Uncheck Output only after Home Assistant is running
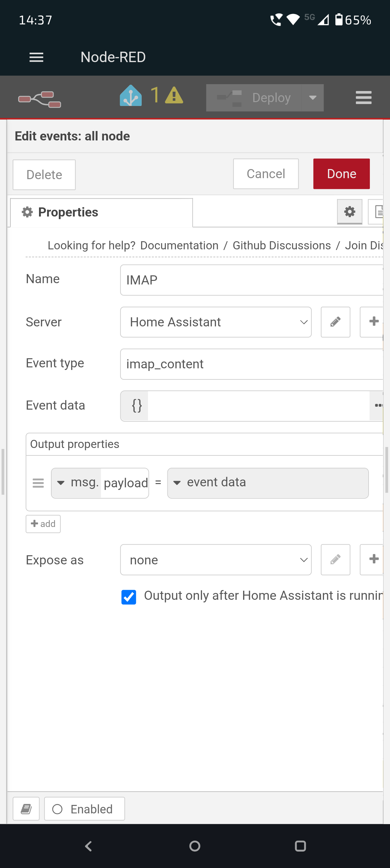The height and width of the screenshot is (868, 390). 129,597
